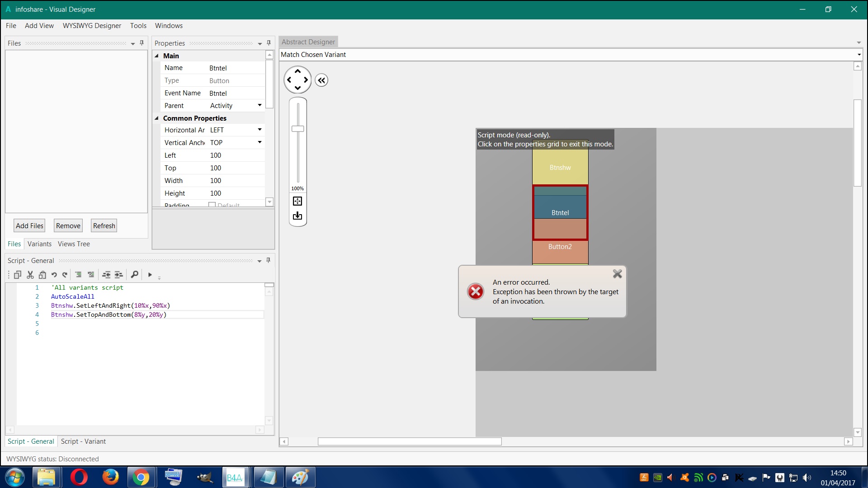
Task: Pin the Properties panel
Action: point(269,43)
